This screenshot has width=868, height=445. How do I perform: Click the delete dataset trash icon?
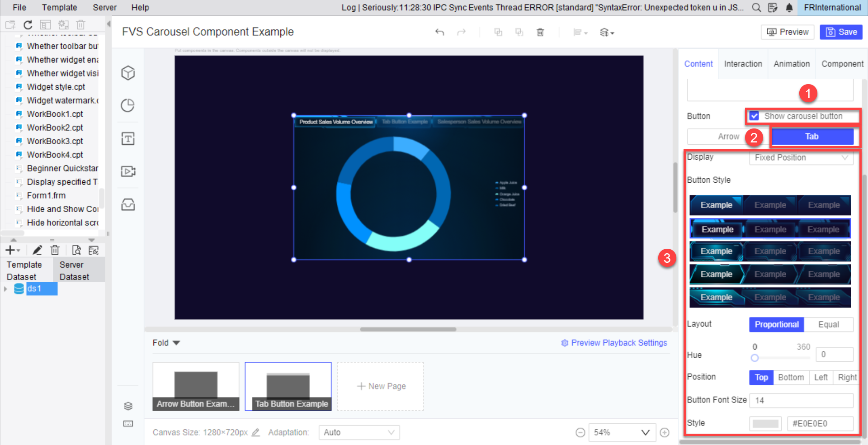tap(55, 250)
